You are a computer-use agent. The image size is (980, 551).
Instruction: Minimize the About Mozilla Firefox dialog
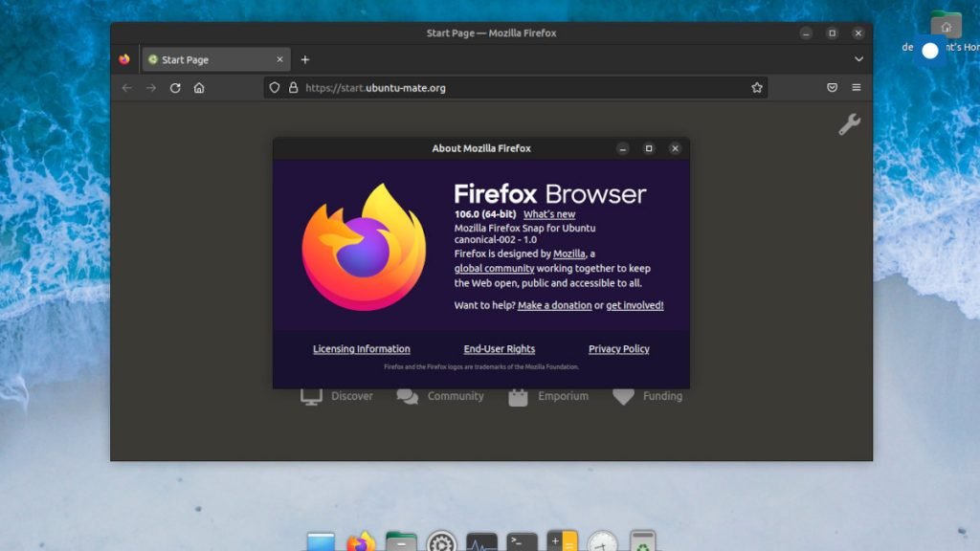[x=622, y=148]
